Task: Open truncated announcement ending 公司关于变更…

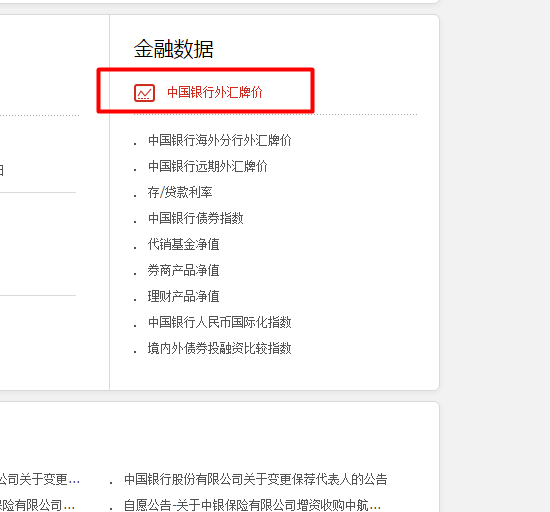Action: 40,479
